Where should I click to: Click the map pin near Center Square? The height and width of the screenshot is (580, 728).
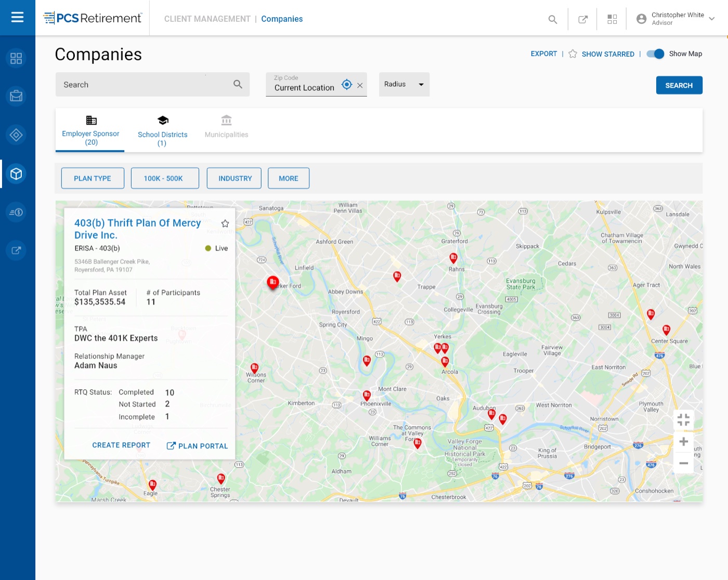(666, 330)
